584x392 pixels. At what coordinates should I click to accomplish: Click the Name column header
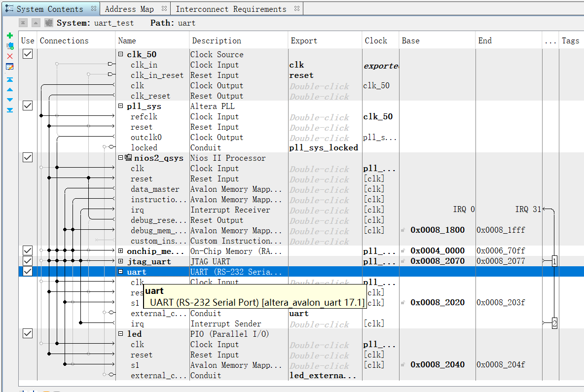pos(153,40)
